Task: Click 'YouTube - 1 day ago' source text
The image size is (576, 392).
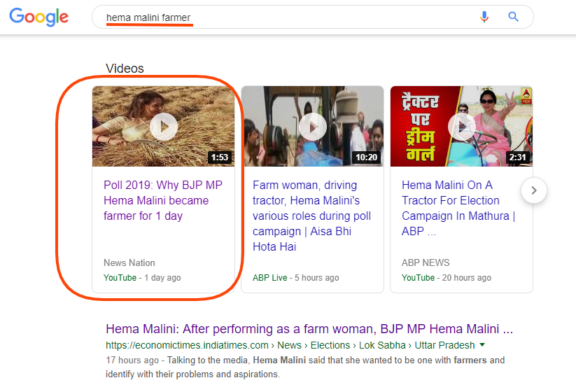Action: [142, 278]
